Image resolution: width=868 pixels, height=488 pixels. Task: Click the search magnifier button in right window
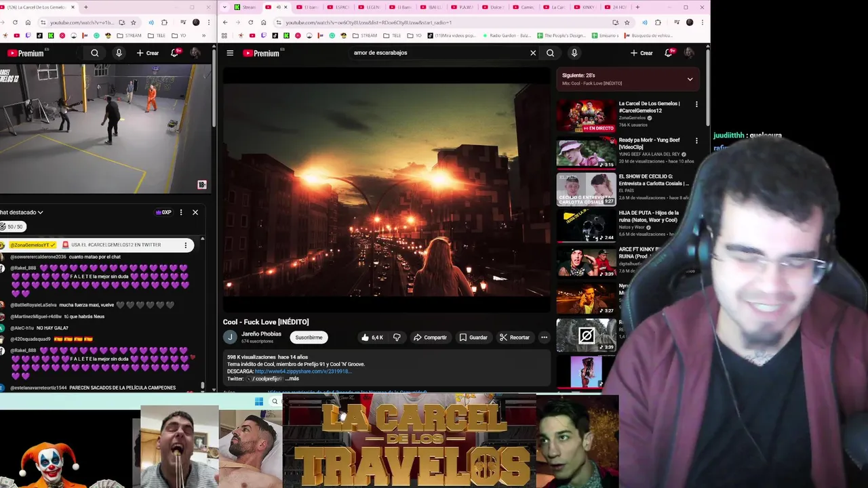point(551,53)
